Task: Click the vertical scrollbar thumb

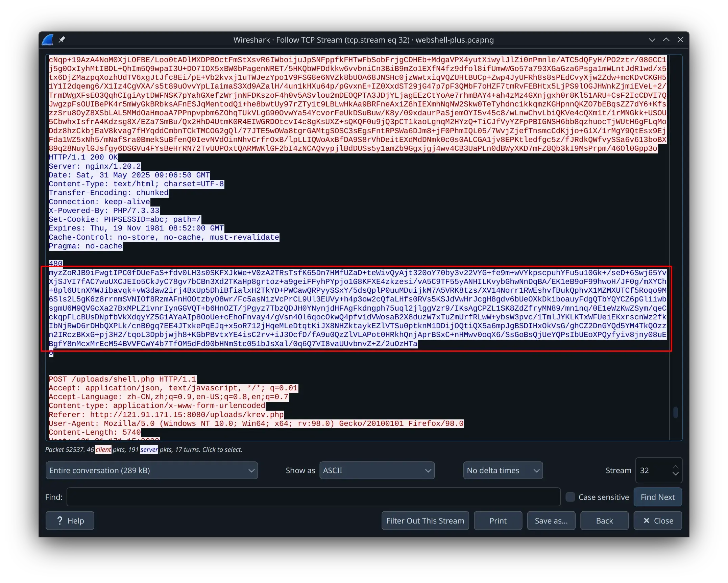Action: pyautogui.click(x=675, y=412)
